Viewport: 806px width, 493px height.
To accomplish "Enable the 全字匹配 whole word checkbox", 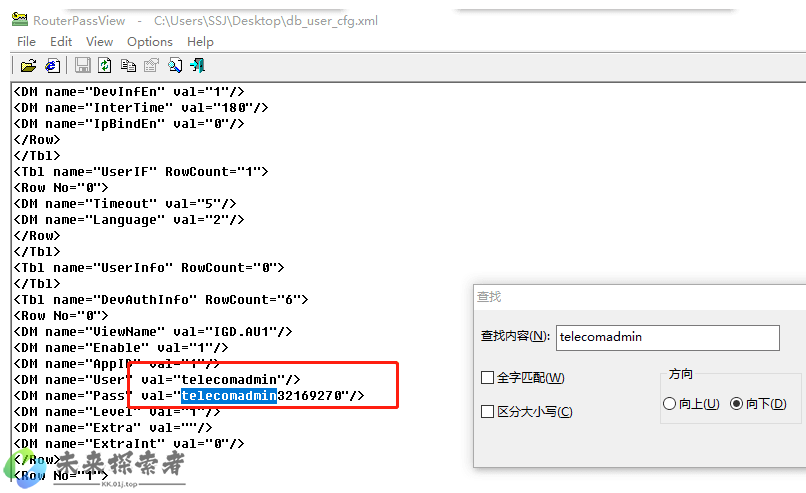I will [488, 378].
